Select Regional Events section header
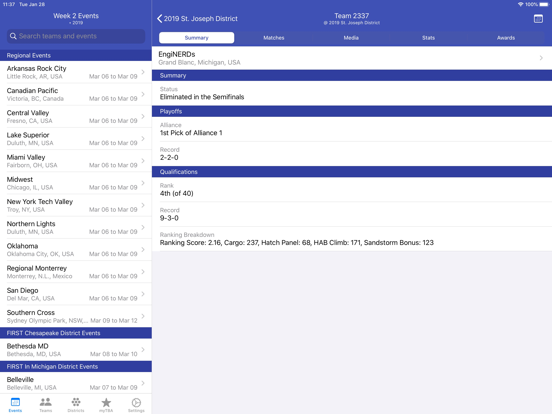Image resolution: width=552 pixels, height=414 pixels. tap(76, 55)
